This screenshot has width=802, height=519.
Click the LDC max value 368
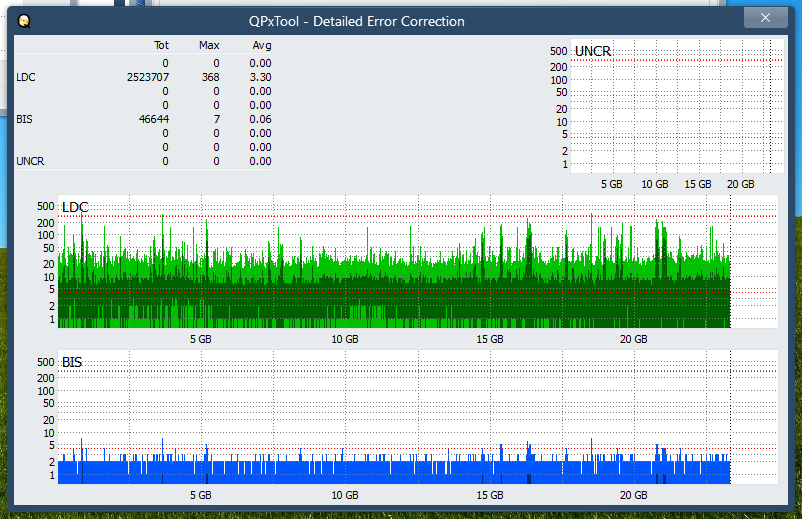click(x=210, y=77)
